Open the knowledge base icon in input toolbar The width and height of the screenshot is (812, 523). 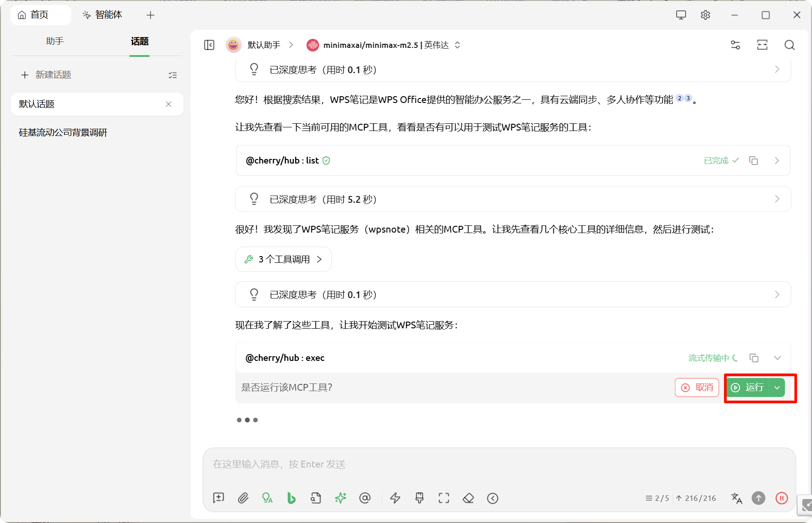pos(316,498)
